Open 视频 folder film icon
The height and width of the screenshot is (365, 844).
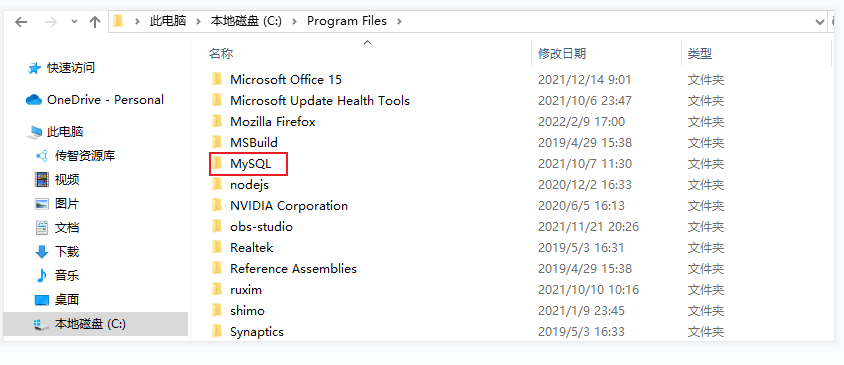click(x=41, y=179)
